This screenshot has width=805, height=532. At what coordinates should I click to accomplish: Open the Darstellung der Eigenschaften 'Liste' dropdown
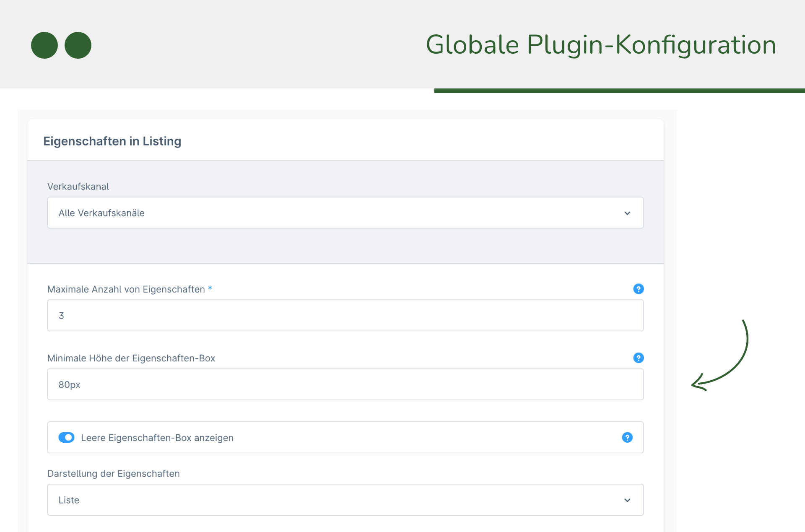(345, 500)
